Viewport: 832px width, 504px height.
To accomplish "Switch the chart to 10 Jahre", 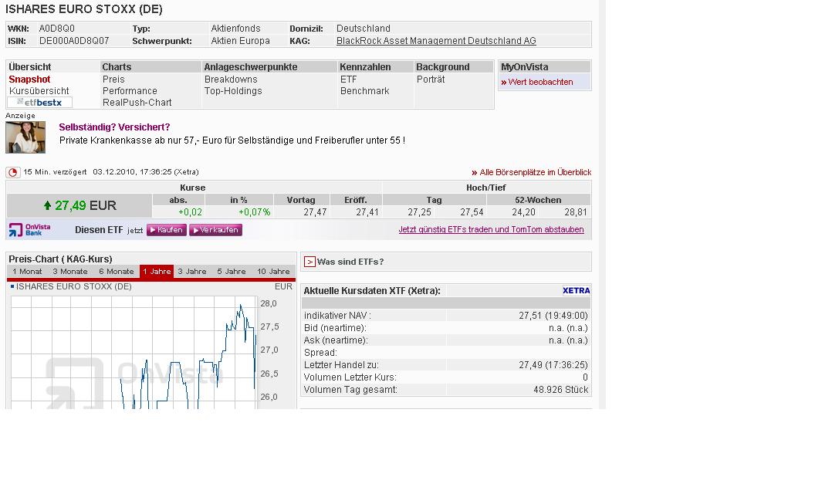I will coord(273,271).
